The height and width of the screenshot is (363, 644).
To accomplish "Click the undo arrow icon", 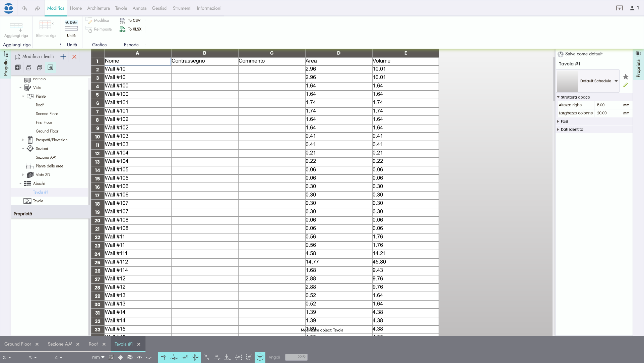I will coord(24,8).
